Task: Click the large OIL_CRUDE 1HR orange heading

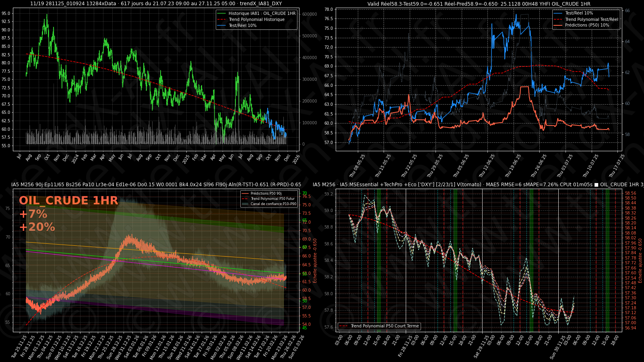Action: pos(68,201)
